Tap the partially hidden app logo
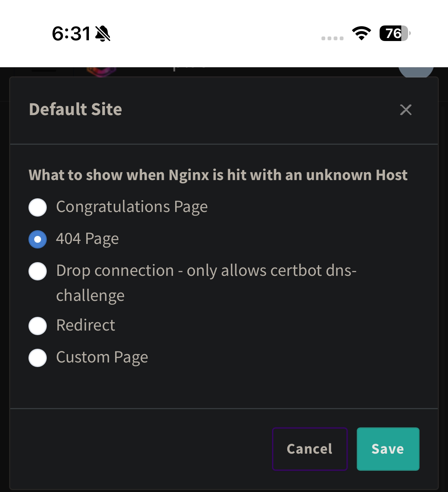The image size is (448, 492). pos(101,71)
